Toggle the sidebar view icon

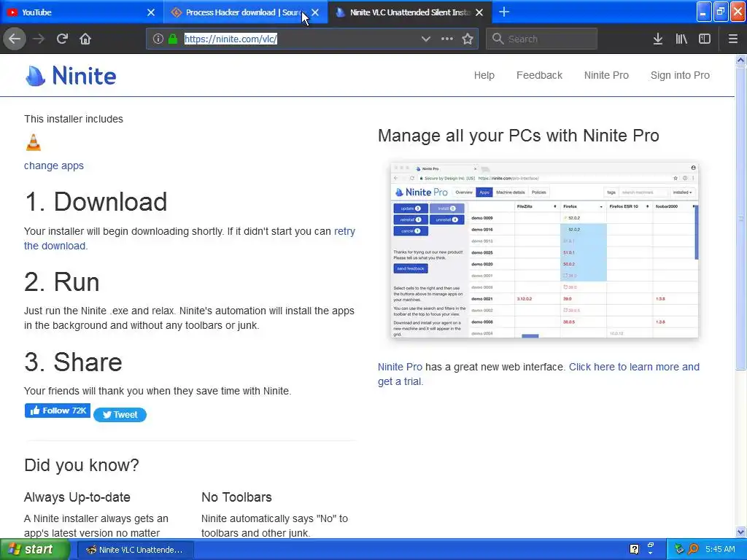point(705,39)
